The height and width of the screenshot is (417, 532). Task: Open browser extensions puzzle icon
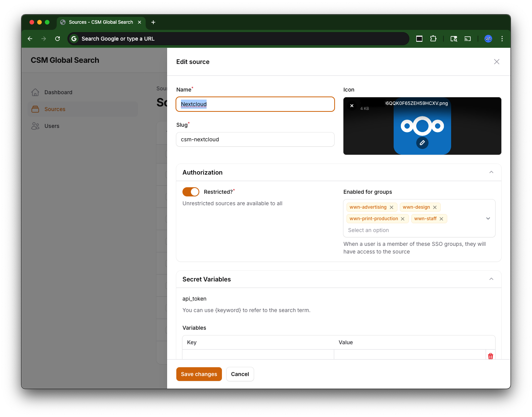[433, 39]
